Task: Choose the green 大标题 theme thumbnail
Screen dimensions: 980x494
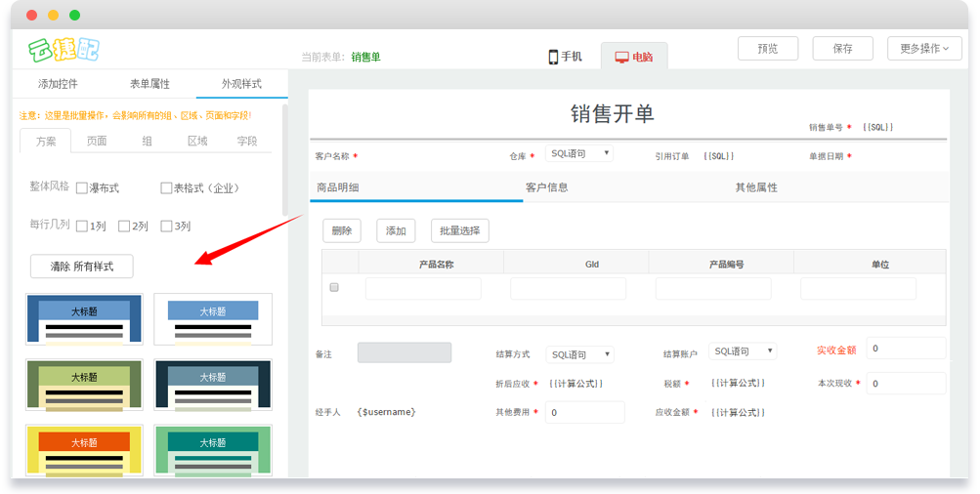Action: coord(213,450)
